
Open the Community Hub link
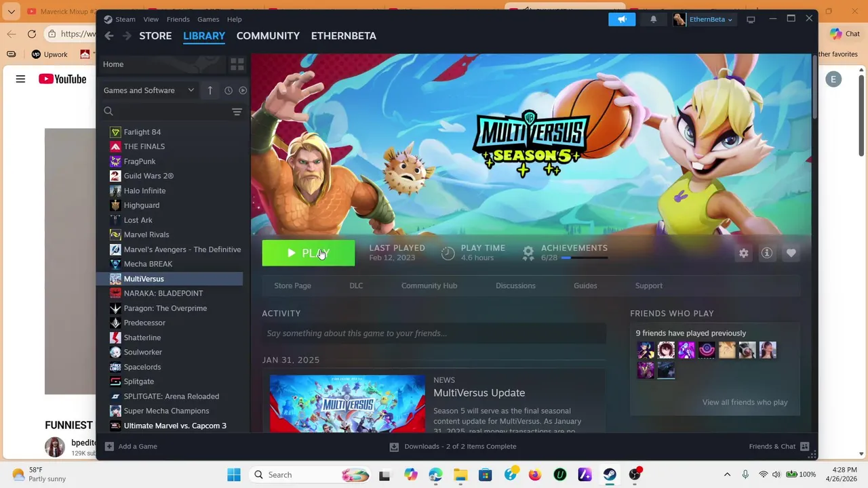pyautogui.click(x=429, y=285)
